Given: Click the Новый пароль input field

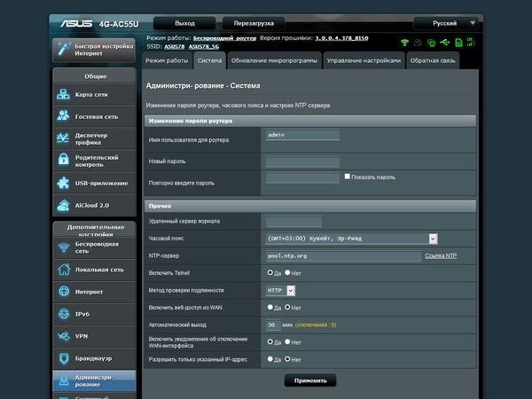Looking at the screenshot, I should pyautogui.click(x=302, y=162).
